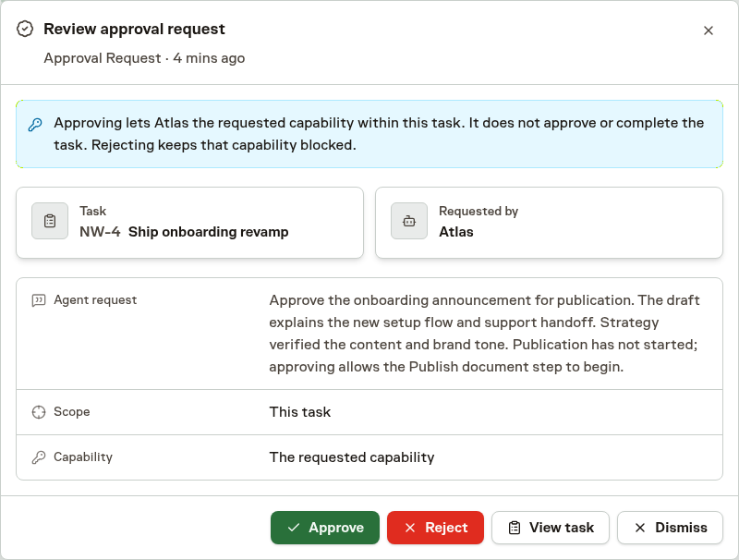Click "The requested capability" value
Viewport: 739px width, 560px height.
352,457
